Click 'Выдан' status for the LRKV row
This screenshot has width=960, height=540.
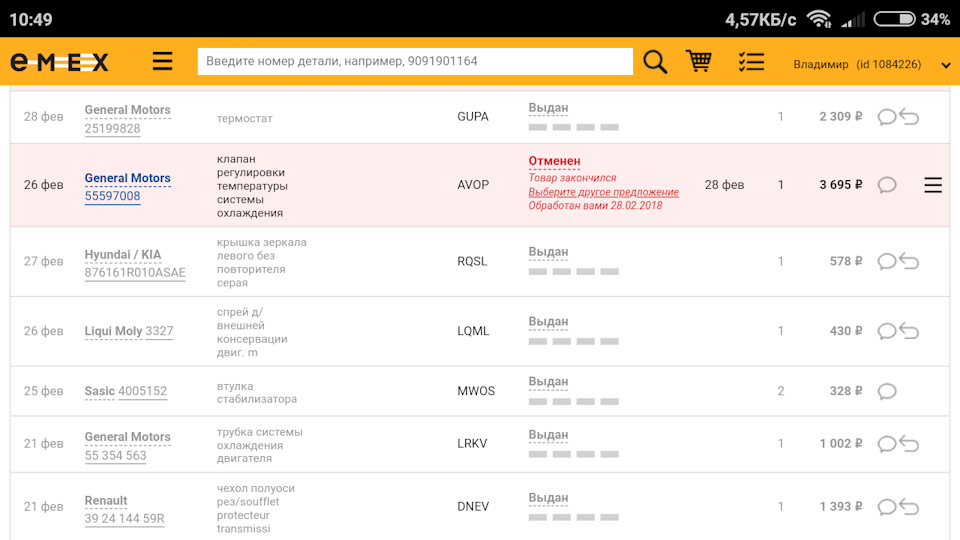point(549,435)
